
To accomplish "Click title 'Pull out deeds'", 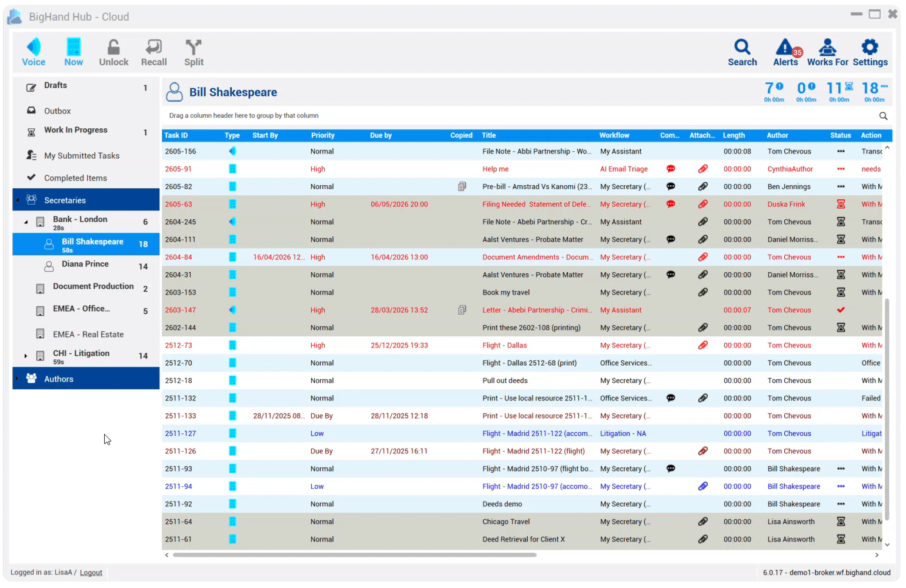I will pyautogui.click(x=505, y=380).
